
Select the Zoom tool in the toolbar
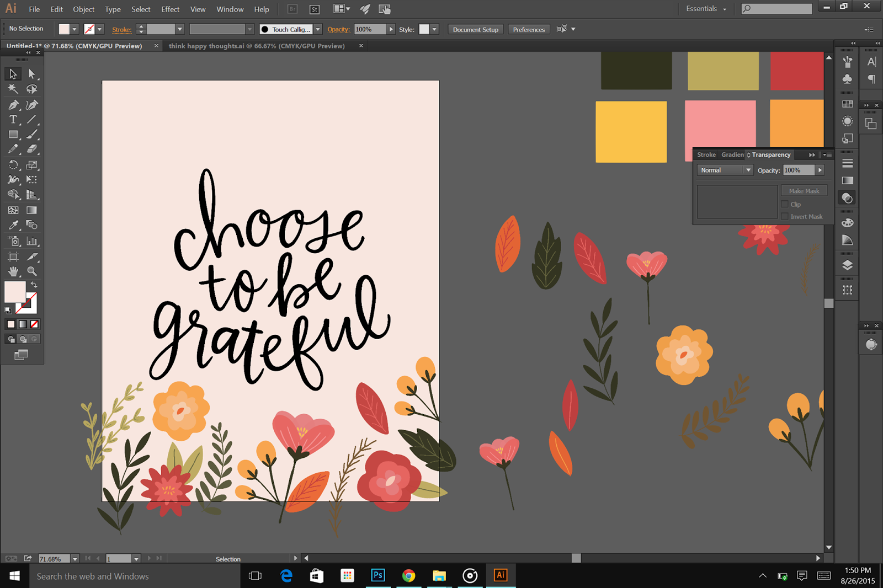pyautogui.click(x=32, y=271)
